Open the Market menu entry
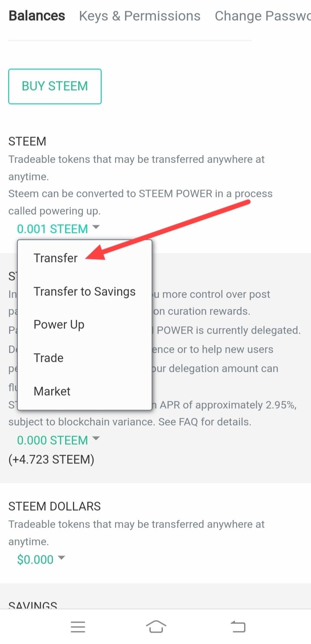Image resolution: width=311 pixels, height=644 pixels. (x=52, y=391)
